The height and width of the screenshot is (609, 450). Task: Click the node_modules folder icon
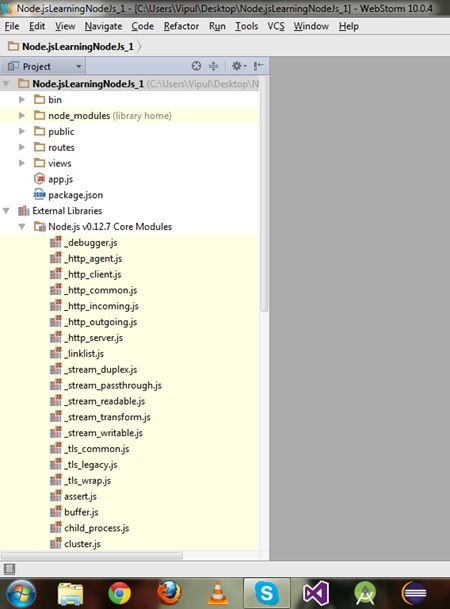[x=40, y=115]
